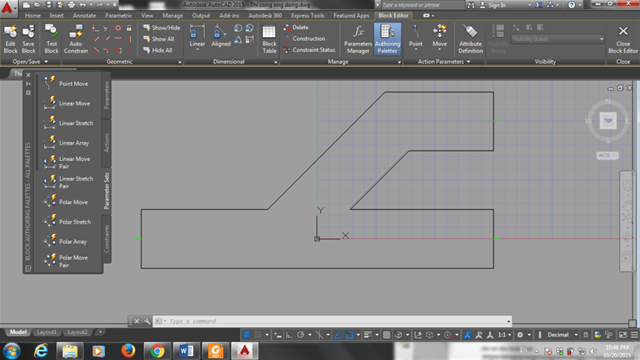Select the Move action tool
Viewport: 640px width, 360px height.
coord(440,37)
